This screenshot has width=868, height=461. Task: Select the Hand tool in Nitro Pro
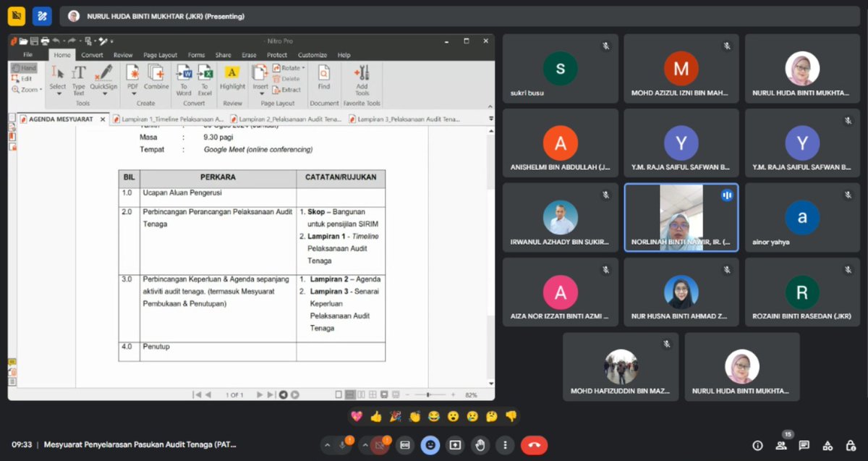coord(24,68)
